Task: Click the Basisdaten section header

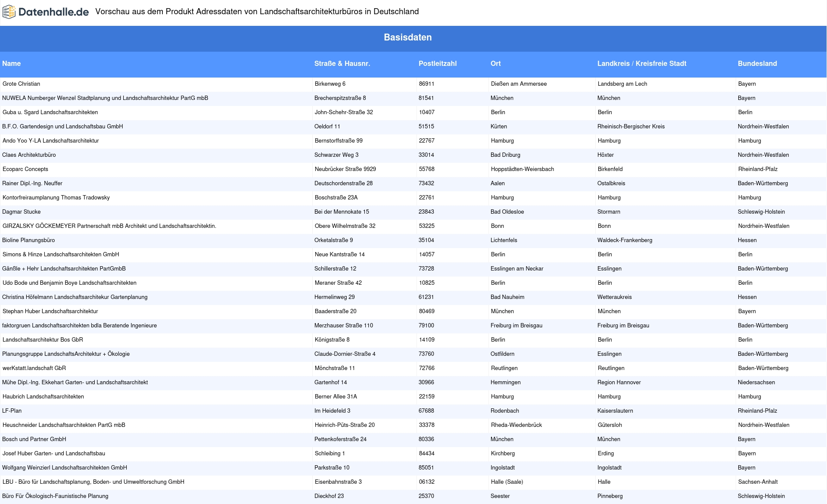Action: [x=407, y=37]
